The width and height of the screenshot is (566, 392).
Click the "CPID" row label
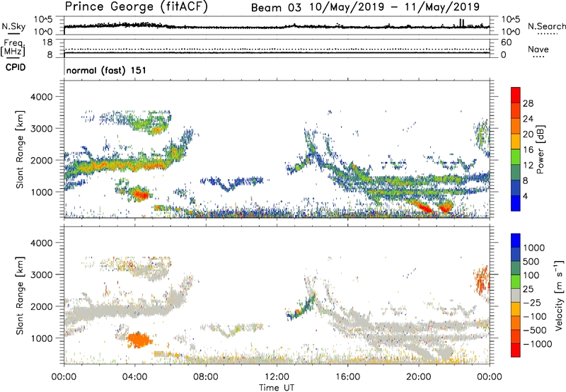coord(16,67)
